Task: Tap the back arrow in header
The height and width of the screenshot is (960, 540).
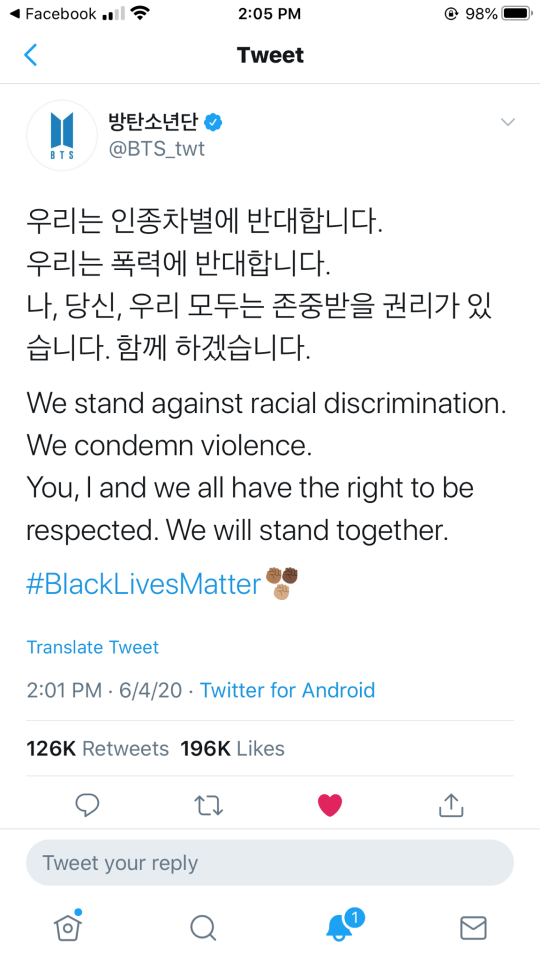Action: coord(31,55)
